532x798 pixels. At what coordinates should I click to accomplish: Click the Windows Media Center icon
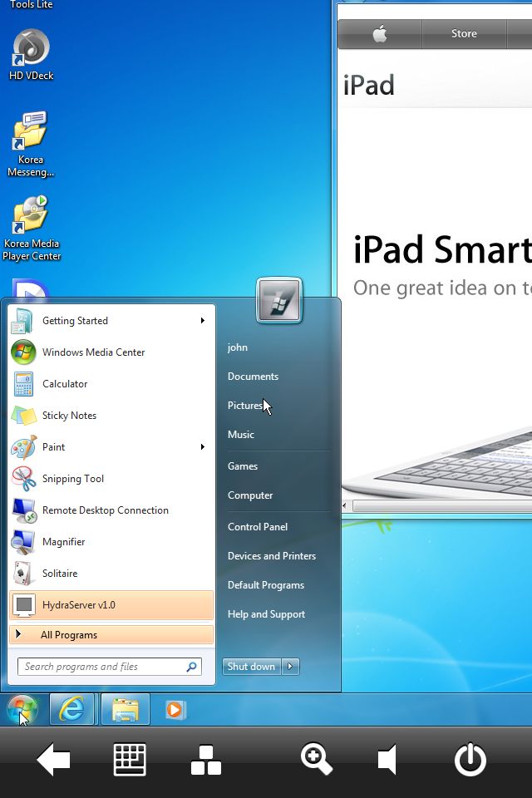point(23,352)
